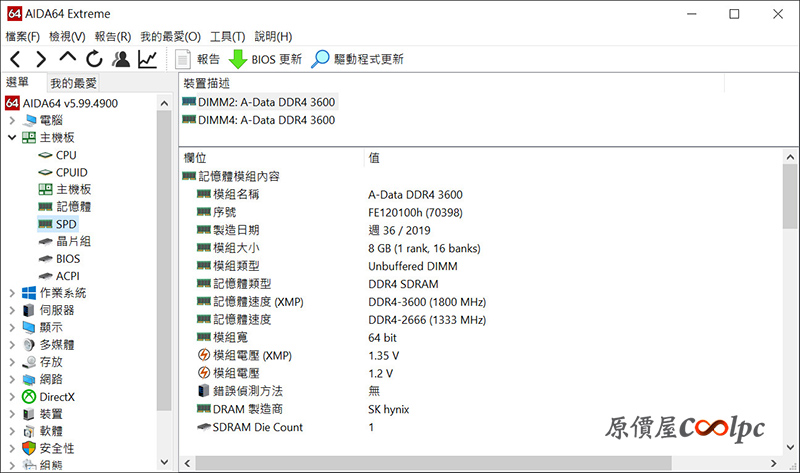Open the 報告(R) menu

click(113, 37)
